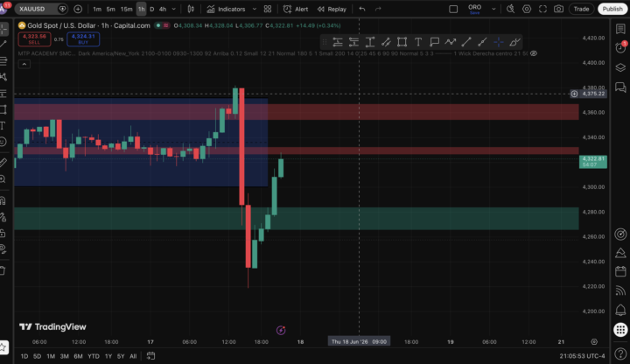
Task: Set the 1M date range
Action: point(51,356)
